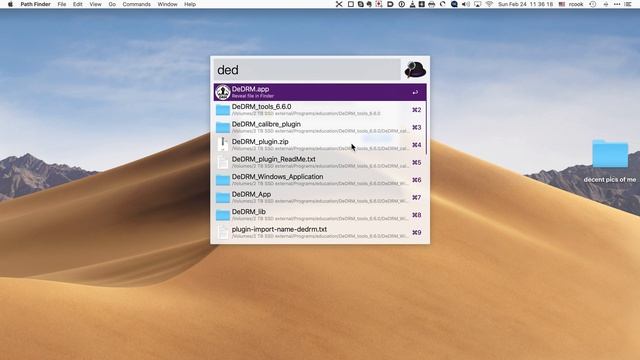
Task: Select the DeDRM_lib folder result
Action: (x=320, y=215)
